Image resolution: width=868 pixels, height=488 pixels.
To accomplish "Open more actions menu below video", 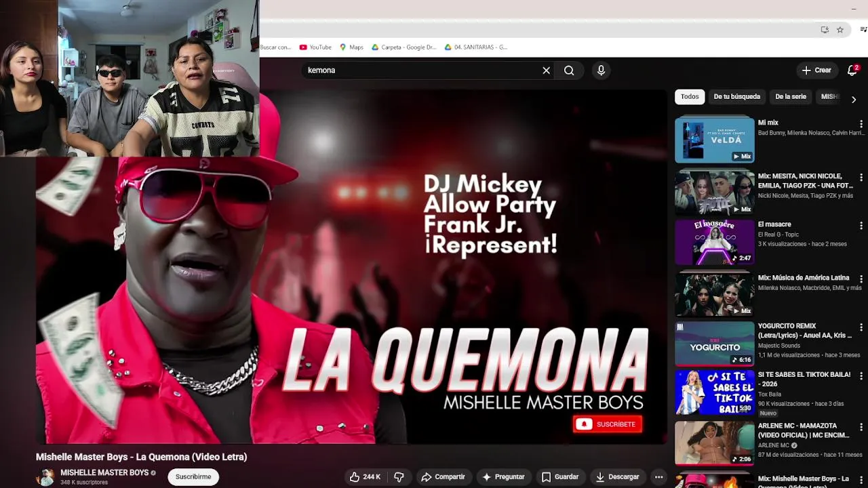I will pos(658,477).
